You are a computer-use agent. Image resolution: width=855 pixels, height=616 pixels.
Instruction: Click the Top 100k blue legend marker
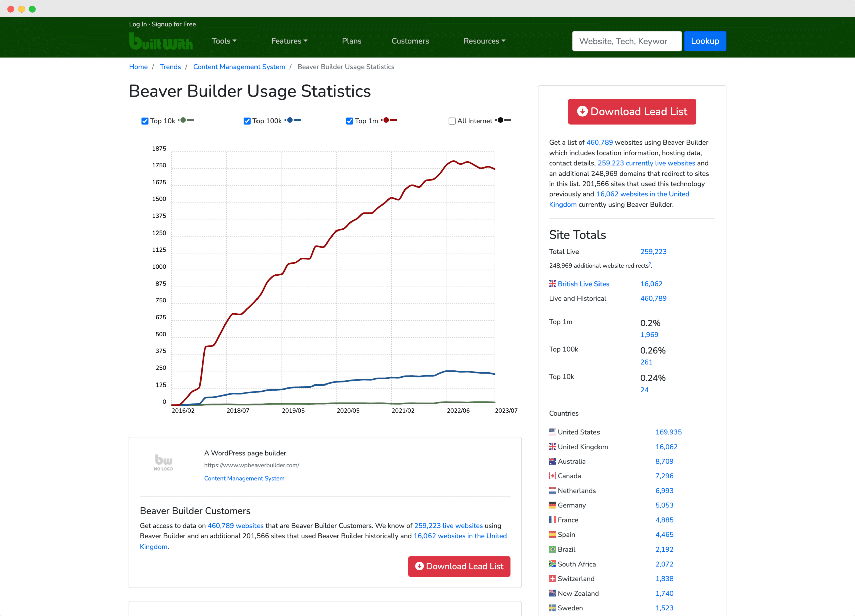coord(293,120)
